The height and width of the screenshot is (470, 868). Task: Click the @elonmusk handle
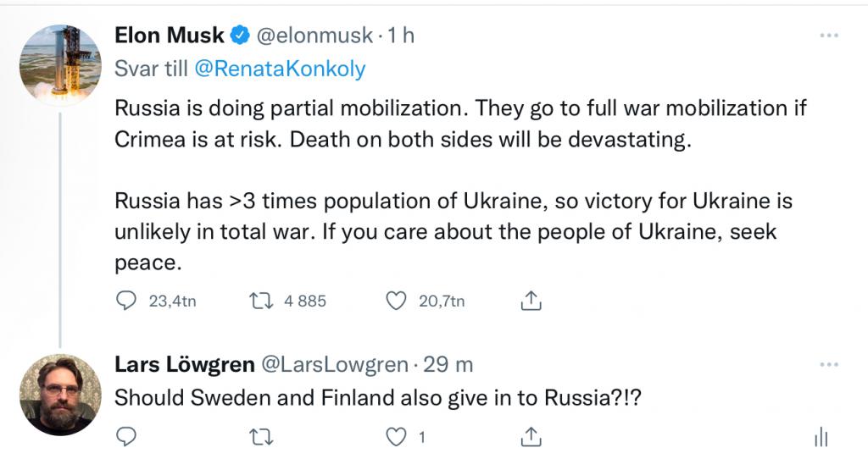(315, 36)
